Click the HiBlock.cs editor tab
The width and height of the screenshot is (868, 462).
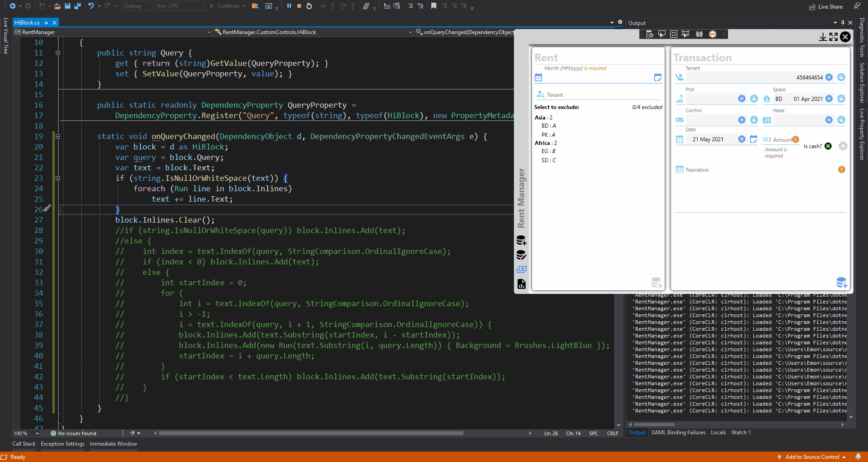pos(27,22)
